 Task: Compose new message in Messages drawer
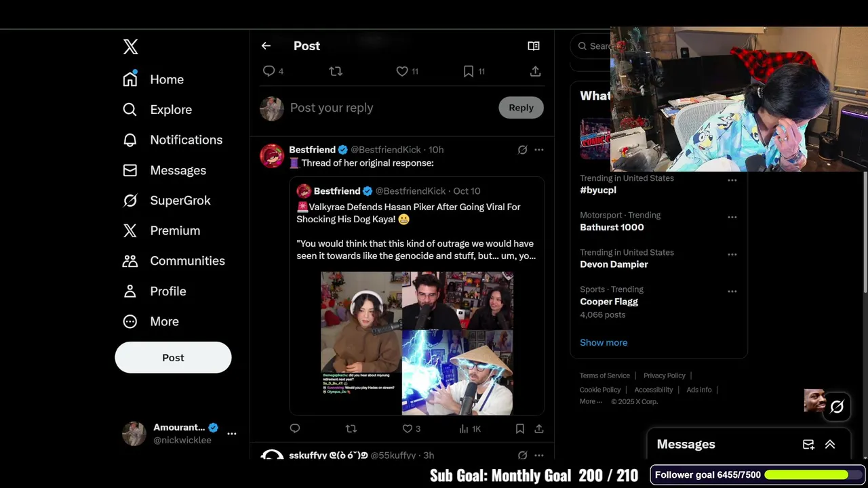808,445
